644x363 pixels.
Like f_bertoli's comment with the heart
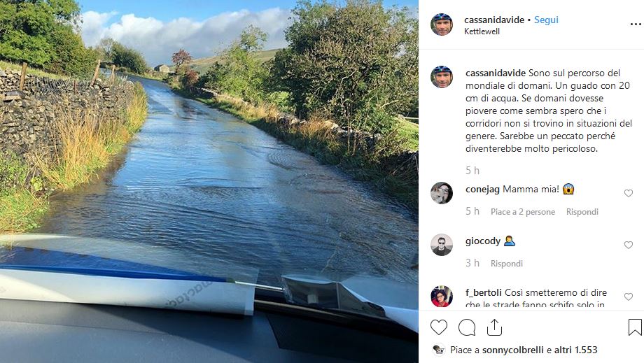629,296
